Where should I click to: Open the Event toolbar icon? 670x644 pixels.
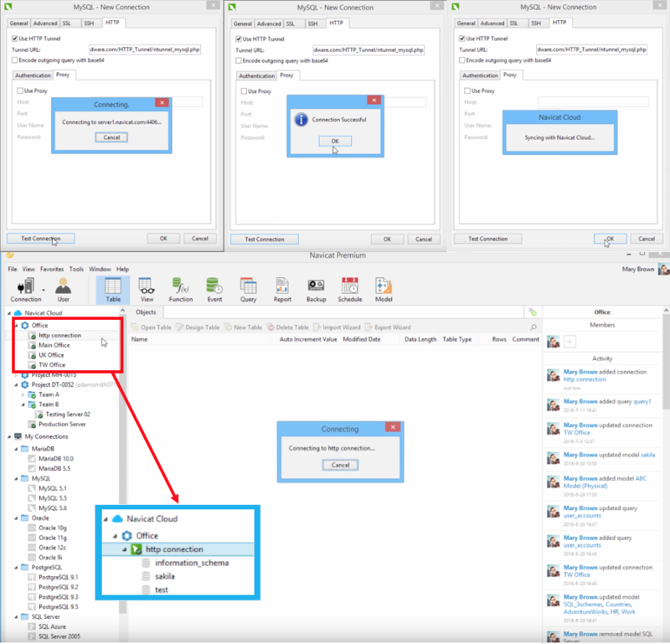point(214,290)
